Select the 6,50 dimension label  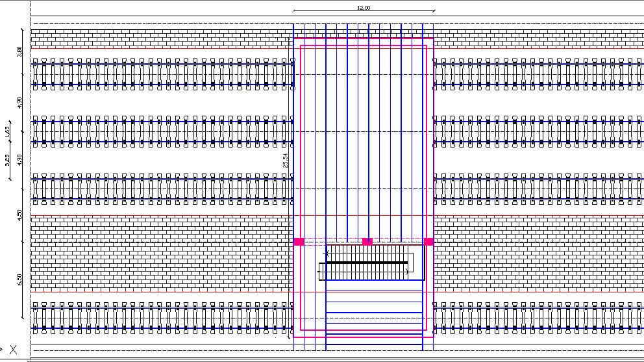20,279
